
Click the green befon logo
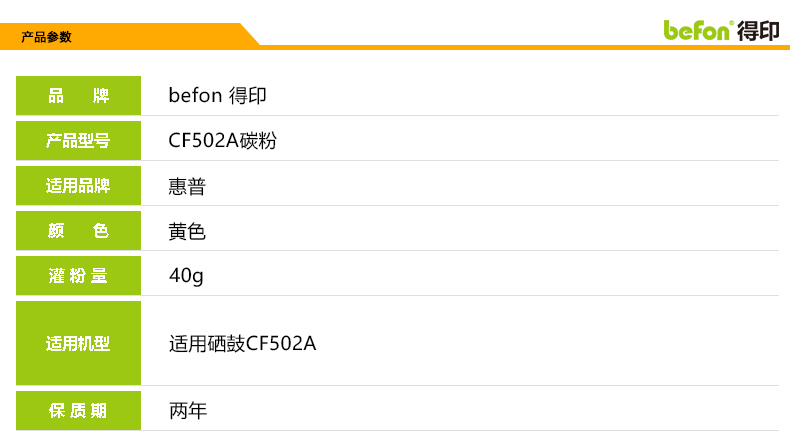pyautogui.click(x=698, y=30)
